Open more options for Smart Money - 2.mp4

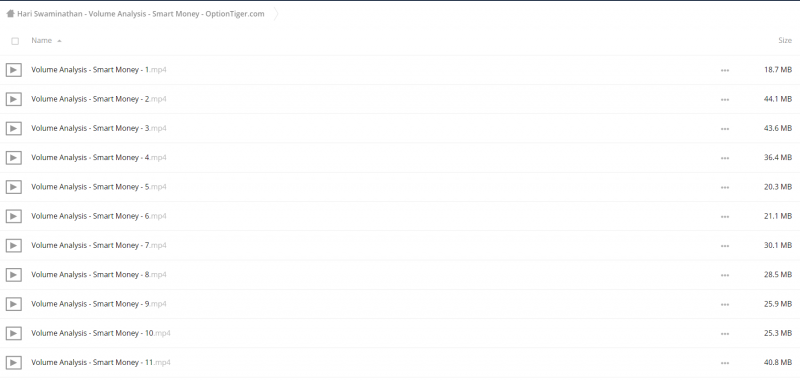[724, 99]
